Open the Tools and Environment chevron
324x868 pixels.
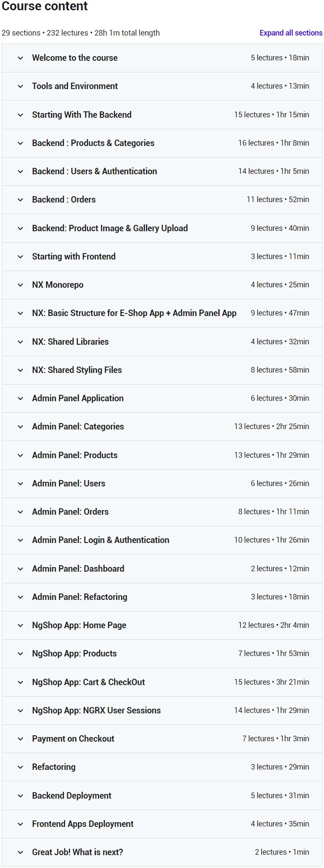(20, 86)
